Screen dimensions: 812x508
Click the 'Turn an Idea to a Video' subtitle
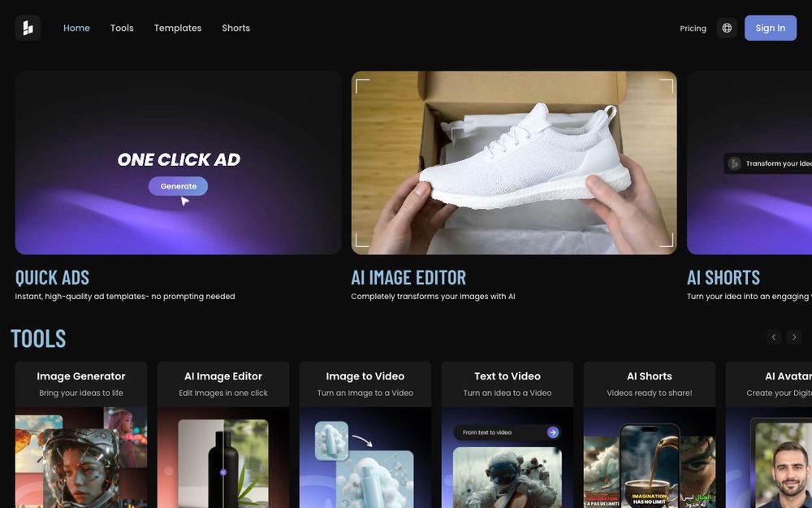point(508,393)
